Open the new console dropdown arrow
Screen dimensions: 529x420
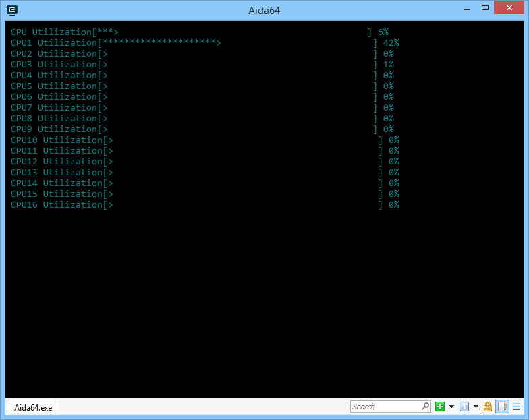(451, 407)
